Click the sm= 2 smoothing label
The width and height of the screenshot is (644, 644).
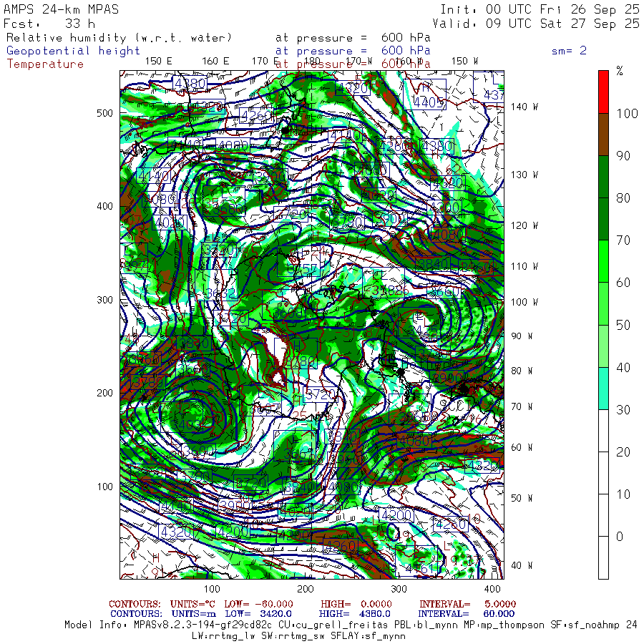(569, 51)
